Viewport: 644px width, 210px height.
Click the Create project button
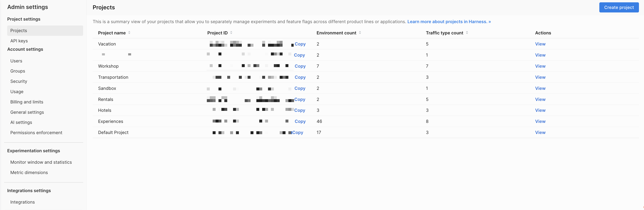(619, 8)
